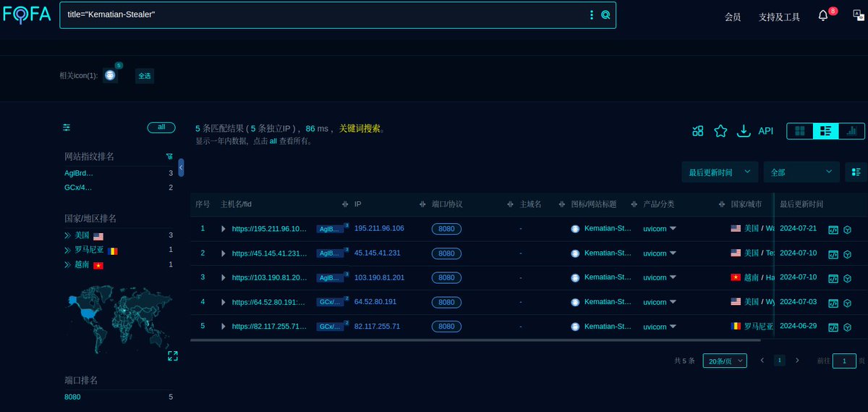The image size is (868, 412).
Task: Click the star favorite icon
Action: click(x=720, y=131)
